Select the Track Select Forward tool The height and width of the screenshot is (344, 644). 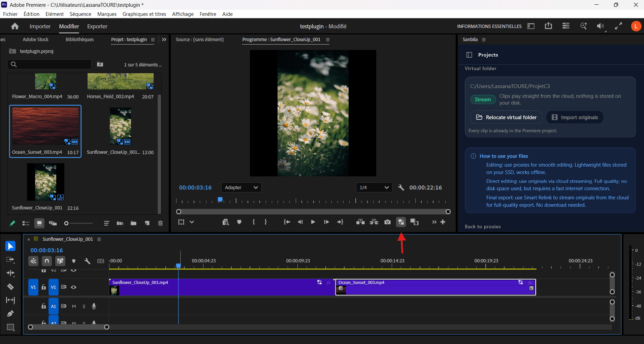pyautogui.click(x=10, y=260)
